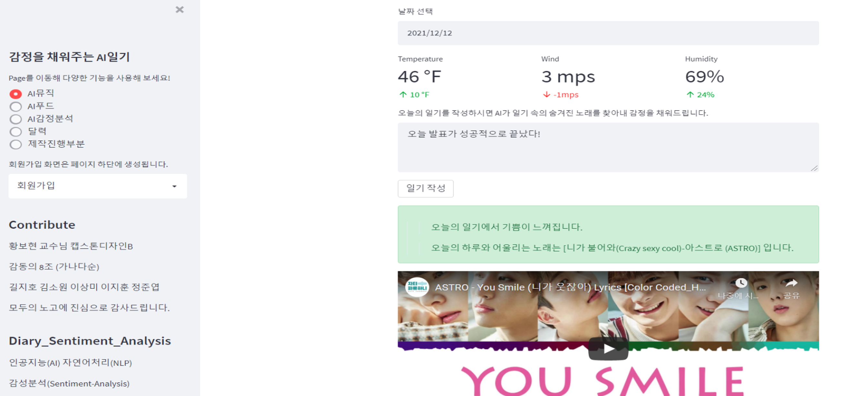The image size is (868, 396).
Task: Click the wind decrease arrow indicator
Action: [x=546, y=95]
